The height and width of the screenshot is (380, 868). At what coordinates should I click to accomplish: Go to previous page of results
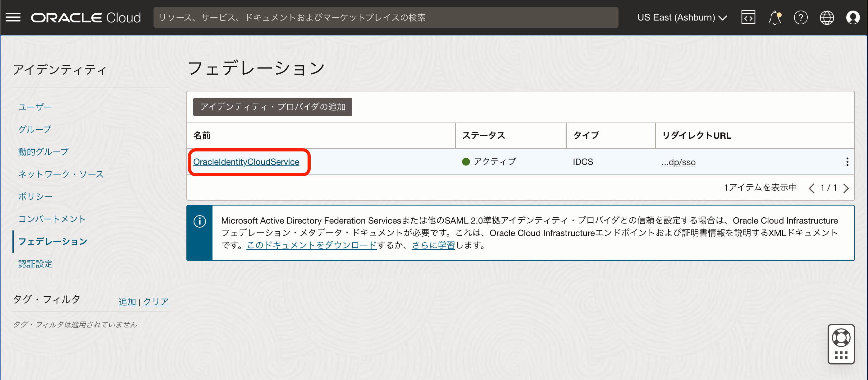pos(811,188)
